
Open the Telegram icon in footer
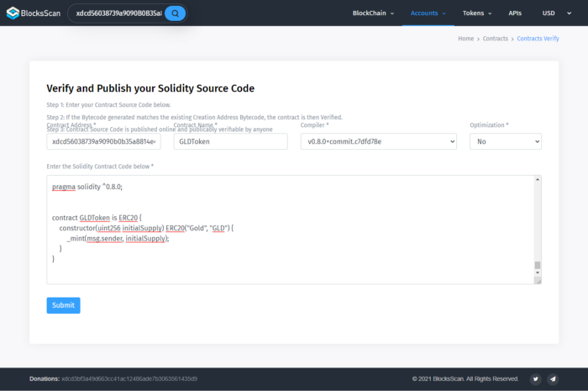[553, 379]
